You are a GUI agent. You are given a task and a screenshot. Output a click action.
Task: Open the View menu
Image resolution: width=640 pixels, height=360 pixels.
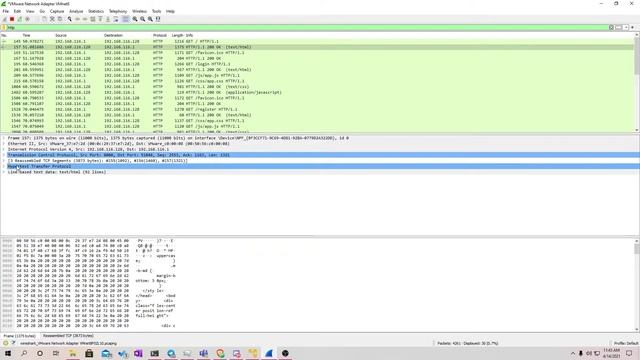coord(30,11)
